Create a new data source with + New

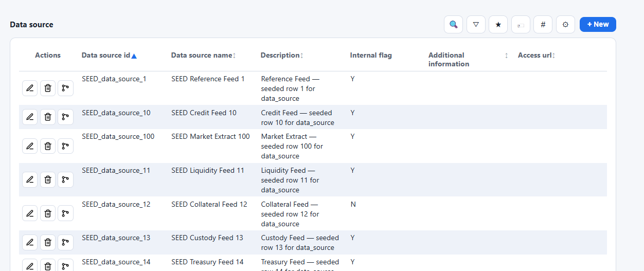coord(598,24)
